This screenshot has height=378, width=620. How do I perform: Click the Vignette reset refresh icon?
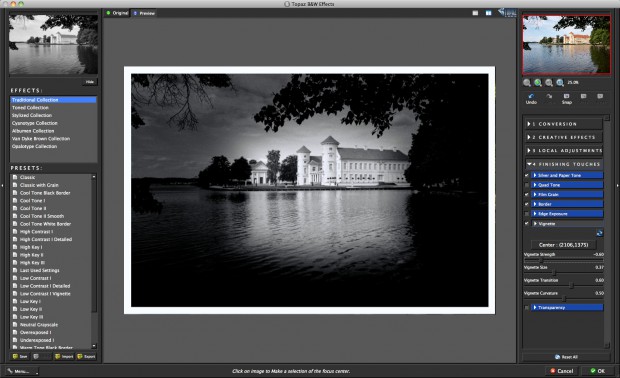599,233
